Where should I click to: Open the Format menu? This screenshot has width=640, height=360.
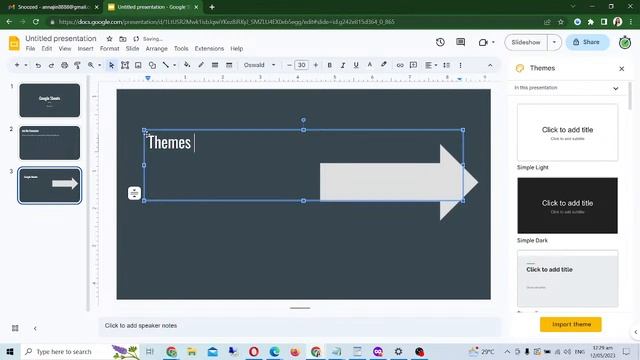[x=110, y=49]
